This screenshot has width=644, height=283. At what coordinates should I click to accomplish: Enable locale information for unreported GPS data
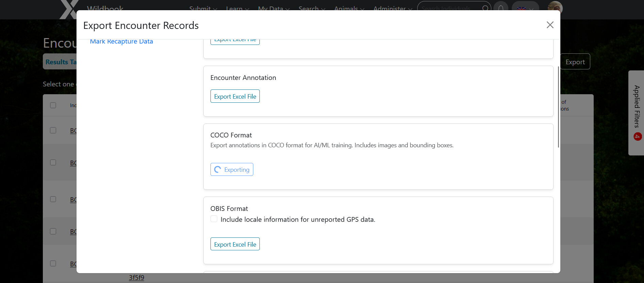point(214,219)
